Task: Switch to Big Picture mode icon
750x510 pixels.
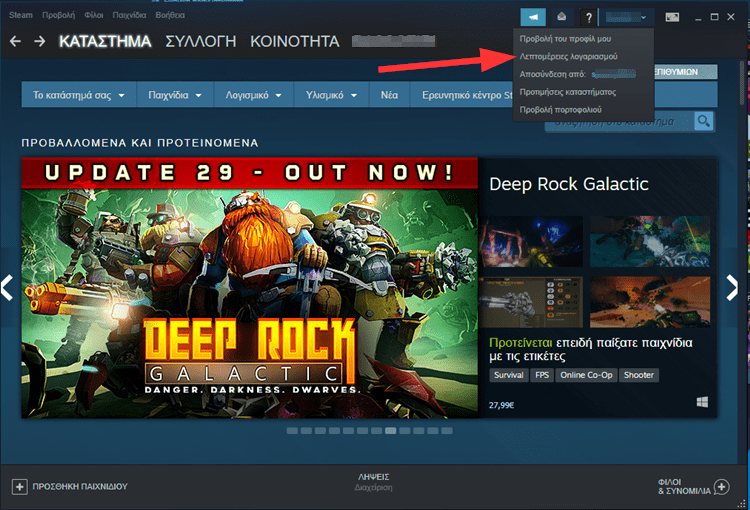Action: [x=672, y=17]
